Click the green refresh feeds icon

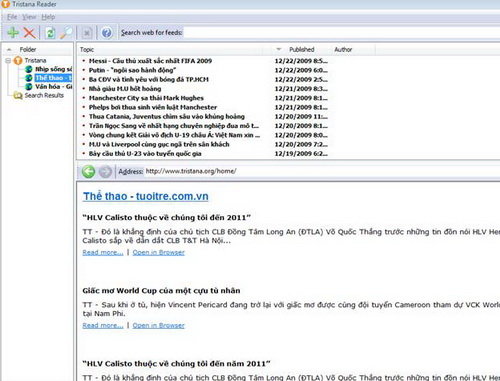tap(50, 33)
